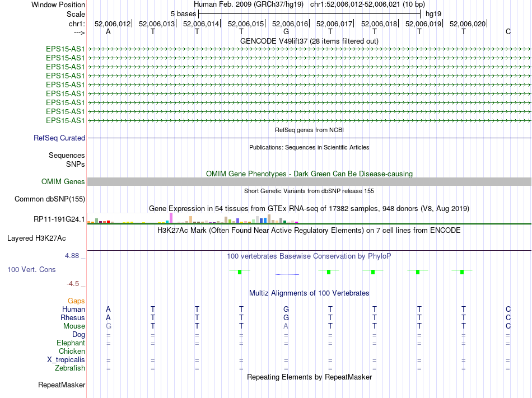Click the SNPs track label
This screenshot has width=532, height=398.
click(76, 164)
